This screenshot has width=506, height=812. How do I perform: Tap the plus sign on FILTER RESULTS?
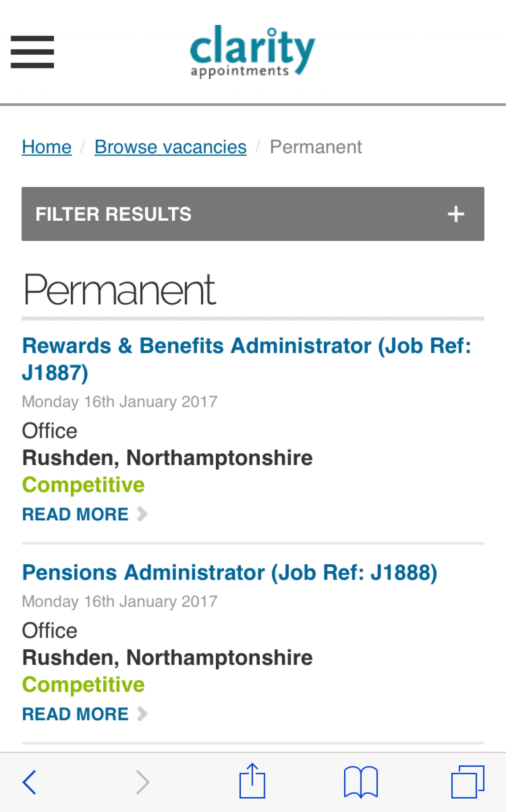click(x=455, y=214)
